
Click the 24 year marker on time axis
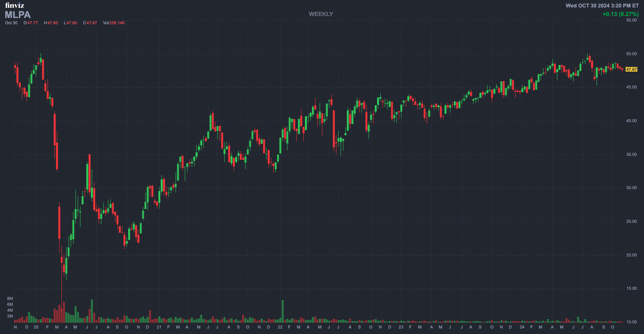pos(522,327)
